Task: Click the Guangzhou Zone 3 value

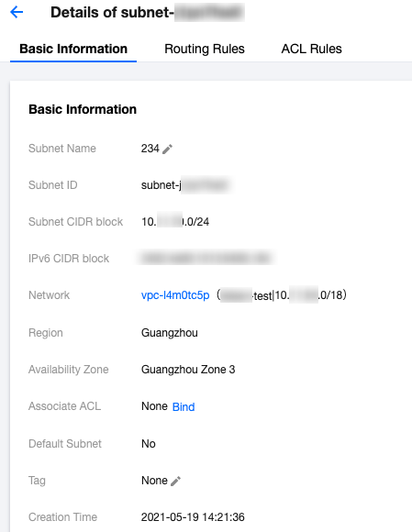Action: [x=188, y=370]
